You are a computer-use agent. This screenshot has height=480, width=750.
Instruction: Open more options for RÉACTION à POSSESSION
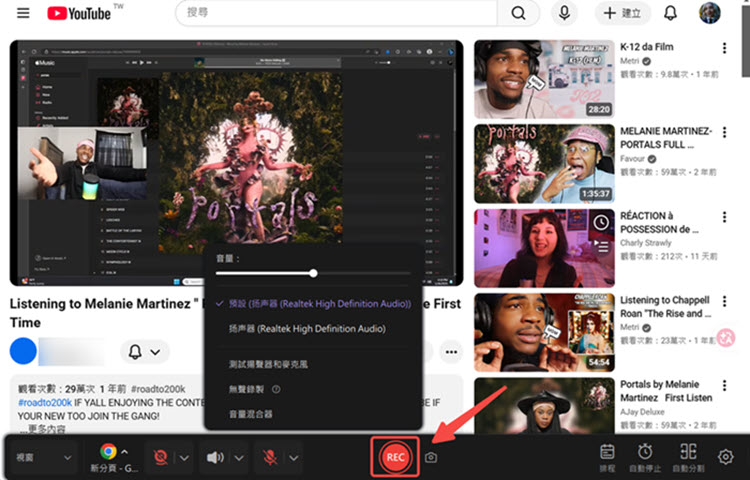coord(724,217)
